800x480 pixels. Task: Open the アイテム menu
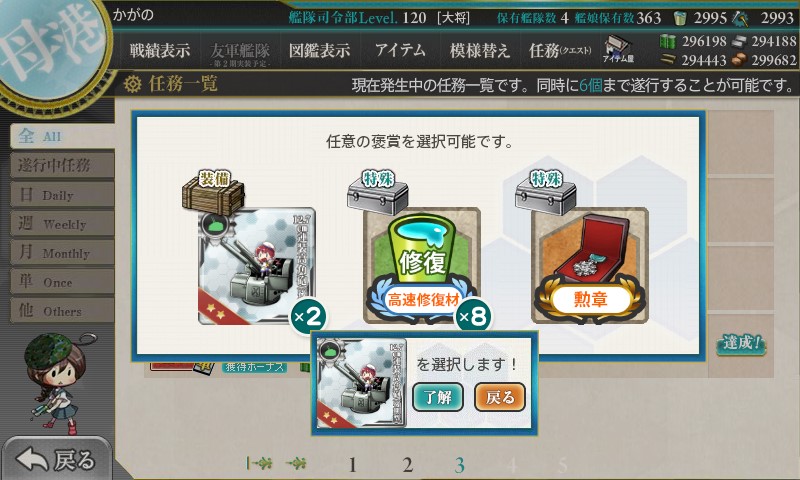pyautogui.click(x=400, y=50)
